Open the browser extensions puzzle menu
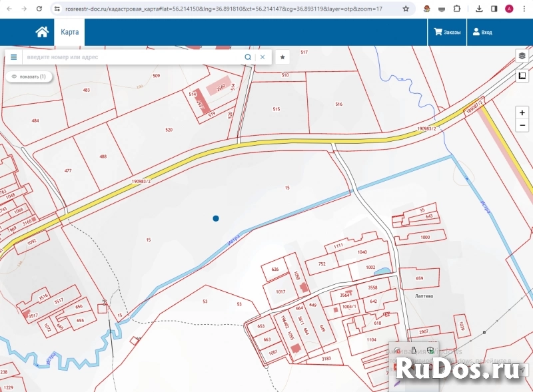Screen dimensions: 533x392 pyautogui.click(x=456, y=9)
